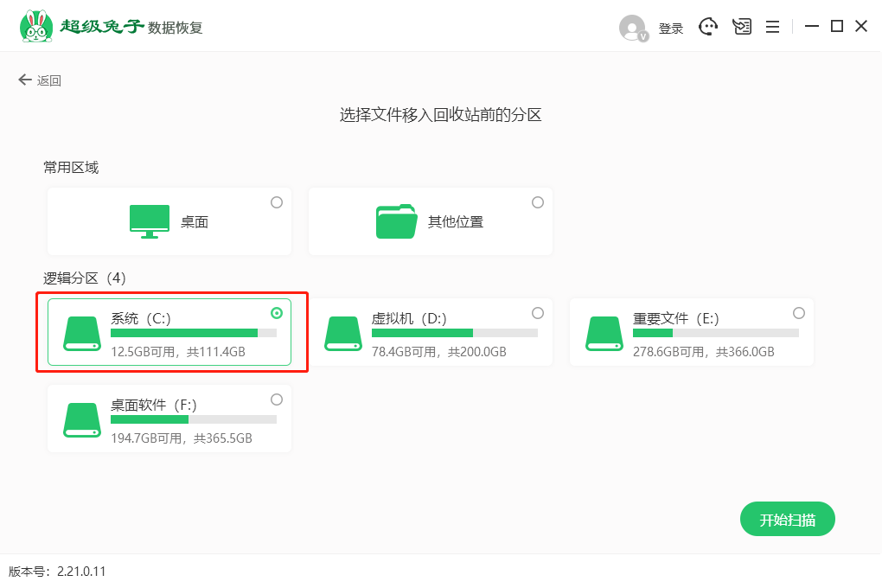Choose the D: partition radio button
882x588 pixels.
tap(538, 313)
